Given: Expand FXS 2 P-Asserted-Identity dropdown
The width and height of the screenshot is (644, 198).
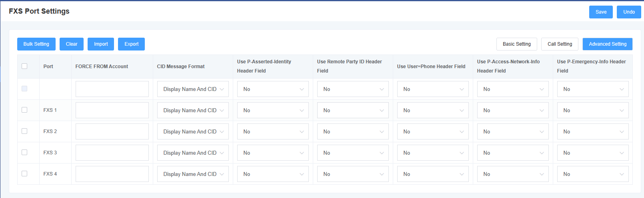Looking at the screenshot, I should click(x=273, y=131).
